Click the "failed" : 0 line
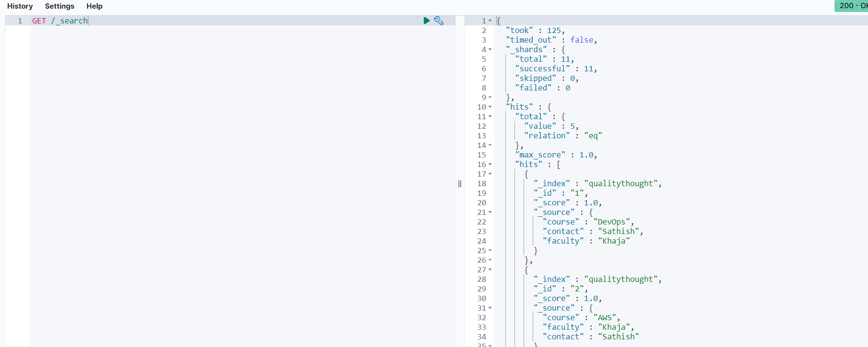Image resolution: width=868 pixels, height=347 pixels. point(542,88)
